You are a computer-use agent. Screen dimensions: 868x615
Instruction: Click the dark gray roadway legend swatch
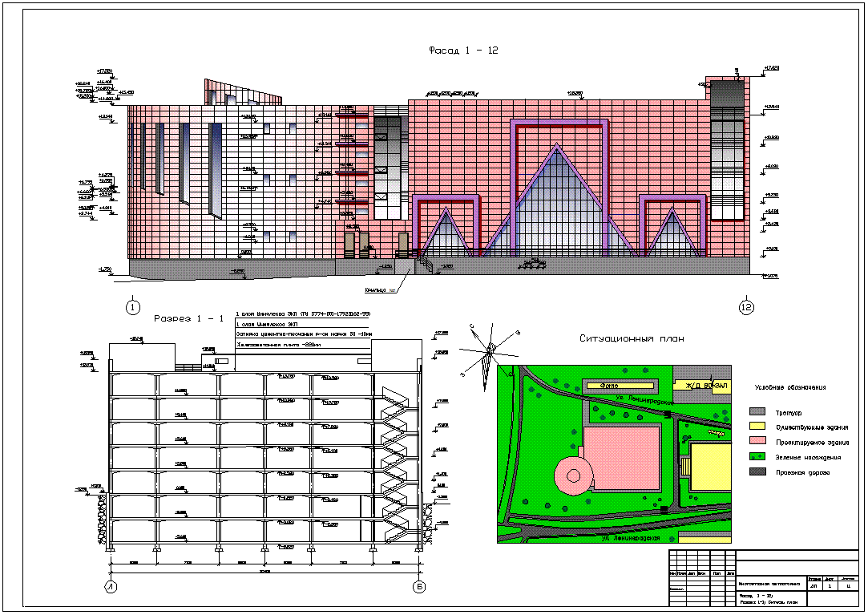[758, 472]
